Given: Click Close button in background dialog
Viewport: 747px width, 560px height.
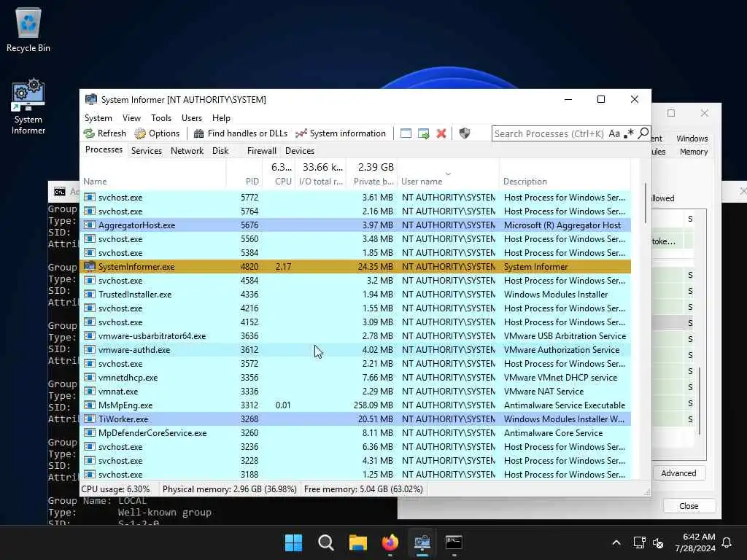Looking at the screenshot, I should 689,506.
